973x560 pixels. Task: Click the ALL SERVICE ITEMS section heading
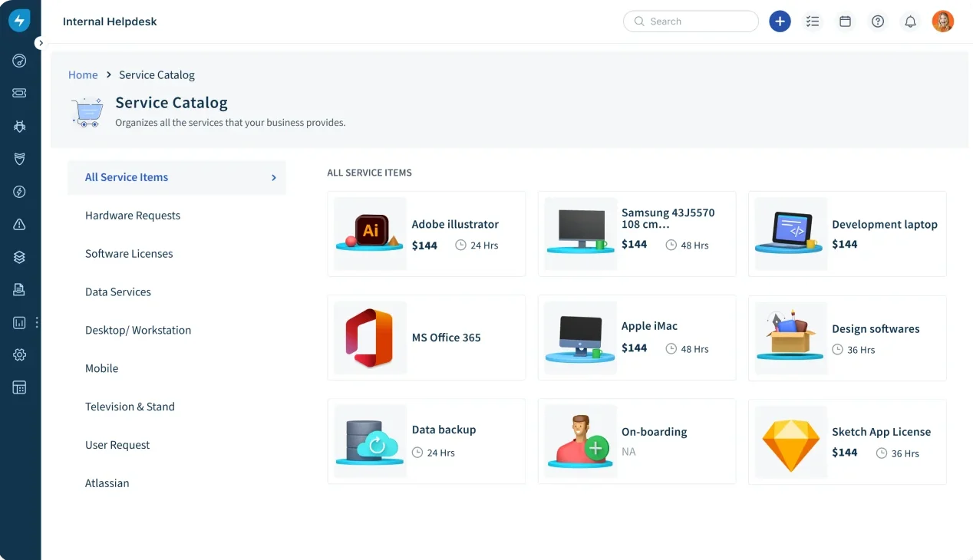click(x=369, y=173)
